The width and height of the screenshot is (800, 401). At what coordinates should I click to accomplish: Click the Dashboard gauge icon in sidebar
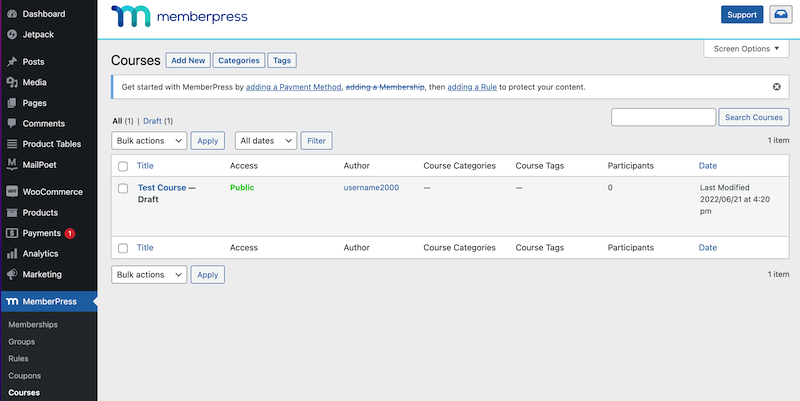click(12, 14)
